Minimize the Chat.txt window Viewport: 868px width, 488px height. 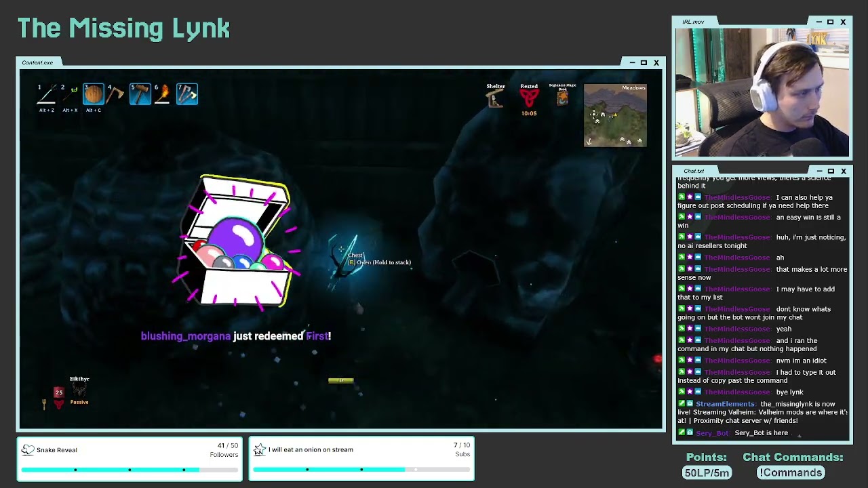click(x=819, y=171)
